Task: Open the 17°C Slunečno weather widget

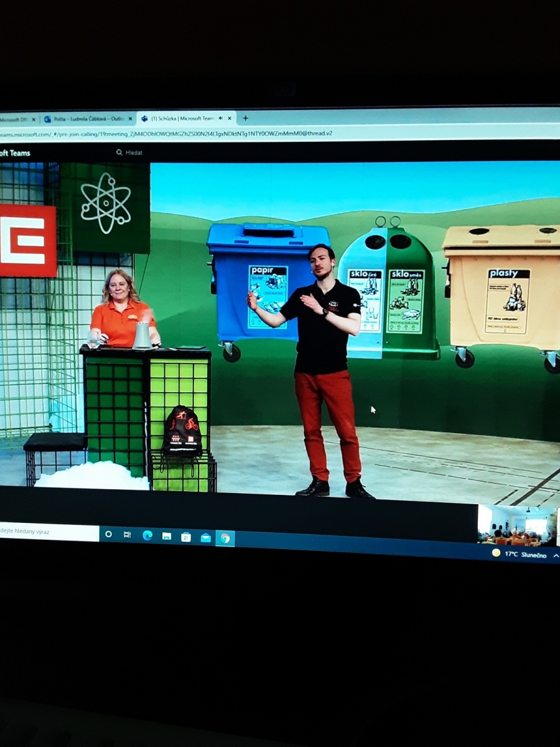Action: point(518,553)
